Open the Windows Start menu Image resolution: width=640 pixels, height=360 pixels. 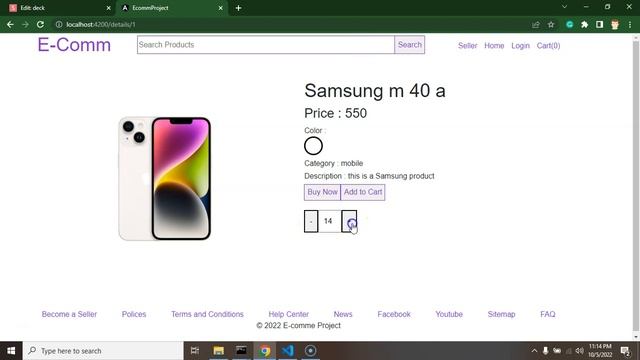11,351
